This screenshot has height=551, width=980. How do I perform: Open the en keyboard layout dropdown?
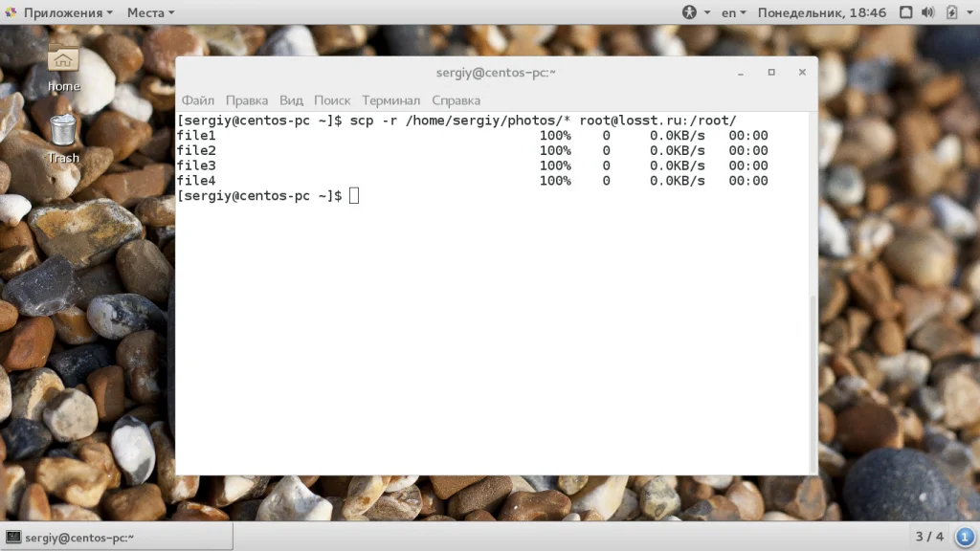pos(734,12)
